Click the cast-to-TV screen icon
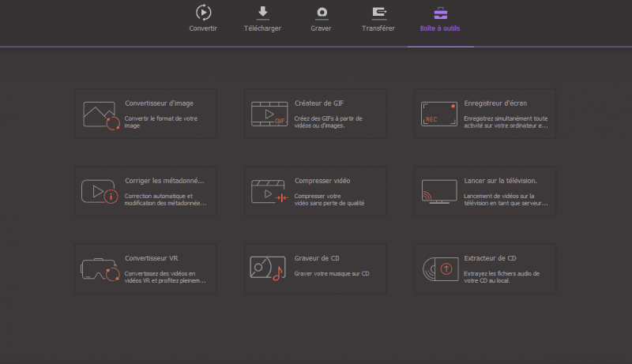The height and width of the screenshot is (364, 632). click(x=438, y=192)
